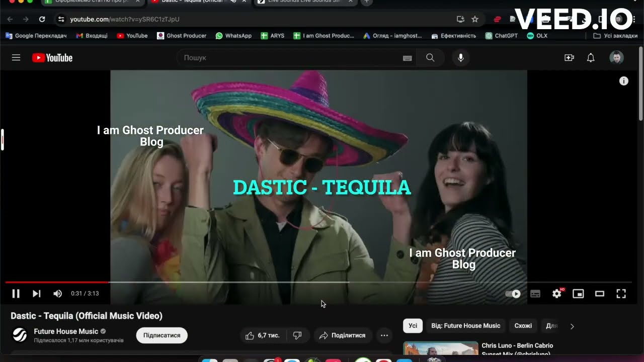Like the video with 6,7 тис.
Screen dimensions: 644x362
point(263,335)
